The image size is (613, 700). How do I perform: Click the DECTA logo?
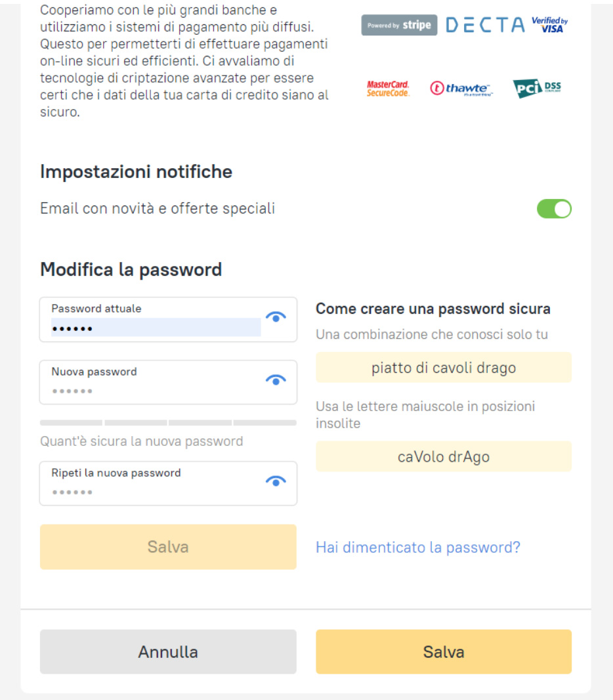point(485,25)
